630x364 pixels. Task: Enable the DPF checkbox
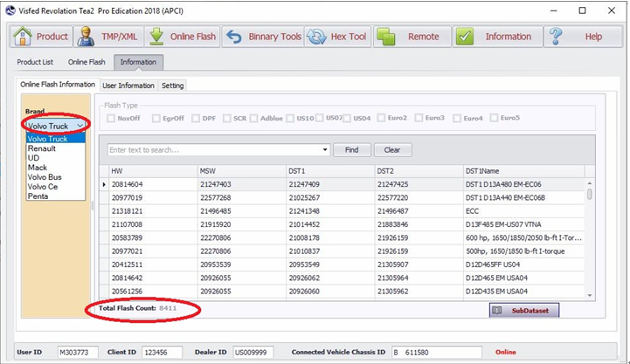pos(196,118)
